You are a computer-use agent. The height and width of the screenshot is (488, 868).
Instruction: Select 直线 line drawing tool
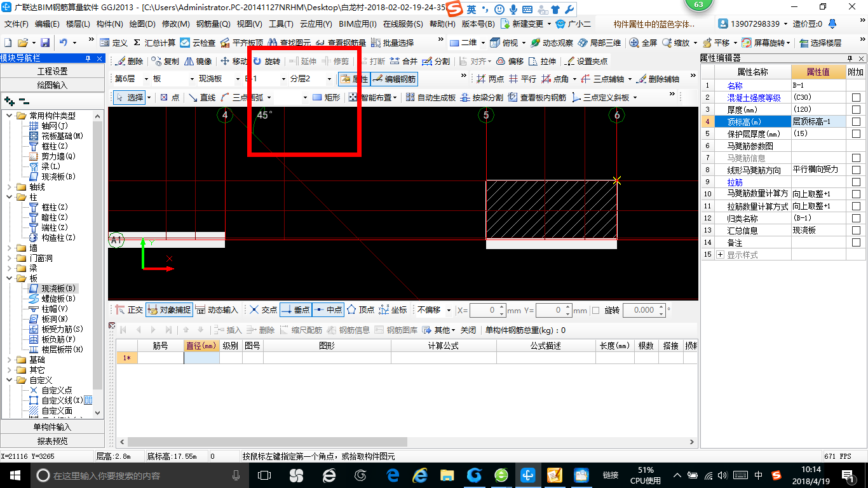coord(202,97)
